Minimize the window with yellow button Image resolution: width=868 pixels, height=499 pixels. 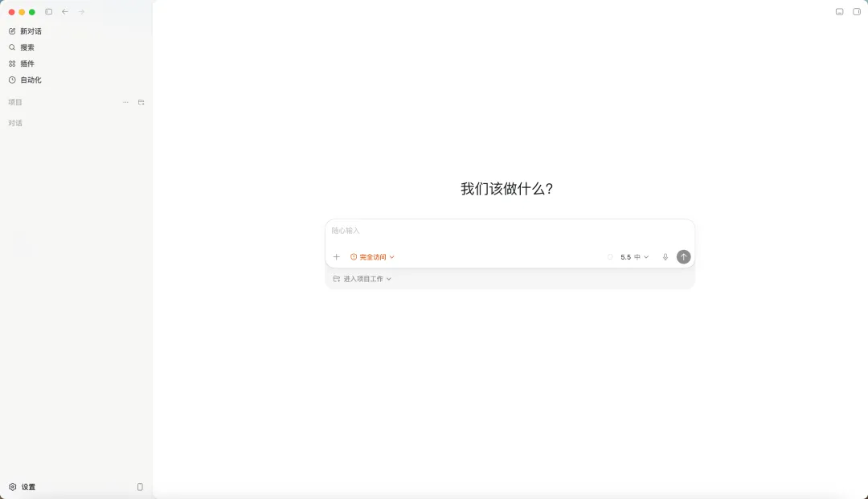coord(23,12)
